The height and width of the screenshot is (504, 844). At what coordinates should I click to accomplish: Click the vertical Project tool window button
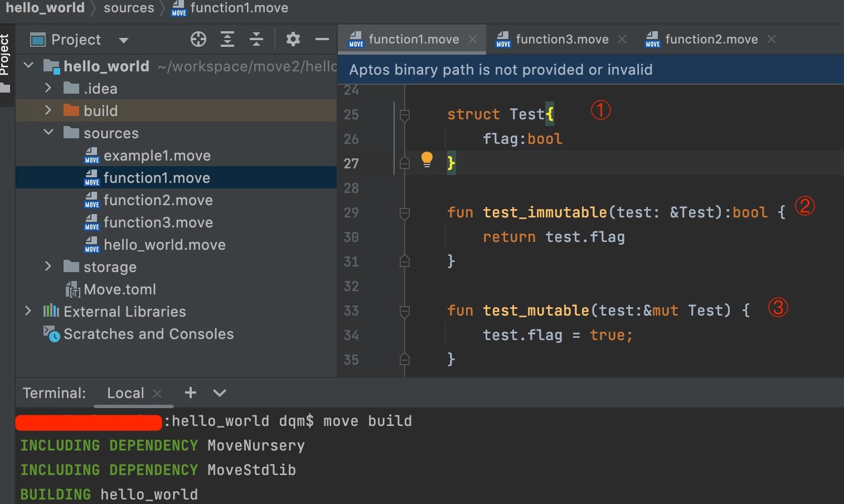click(6, 64)
